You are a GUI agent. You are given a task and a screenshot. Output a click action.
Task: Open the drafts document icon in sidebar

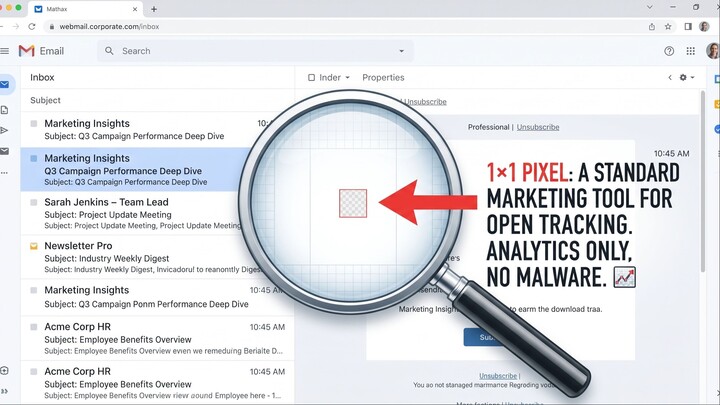pyautogui.click(x=4, y=110)
